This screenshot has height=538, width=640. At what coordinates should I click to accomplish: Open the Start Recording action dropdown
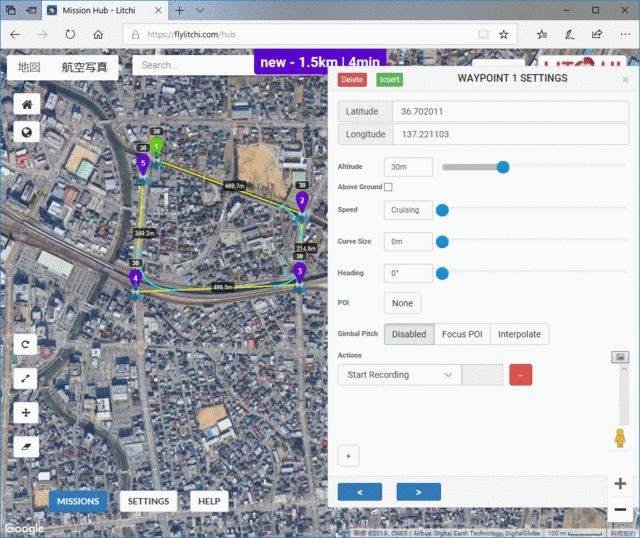click(x=400, y=375)
